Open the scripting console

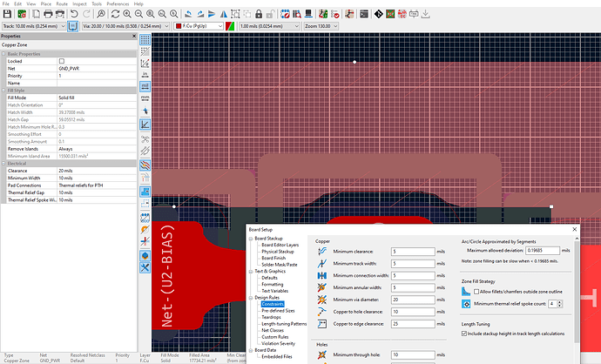coord(364,14)
